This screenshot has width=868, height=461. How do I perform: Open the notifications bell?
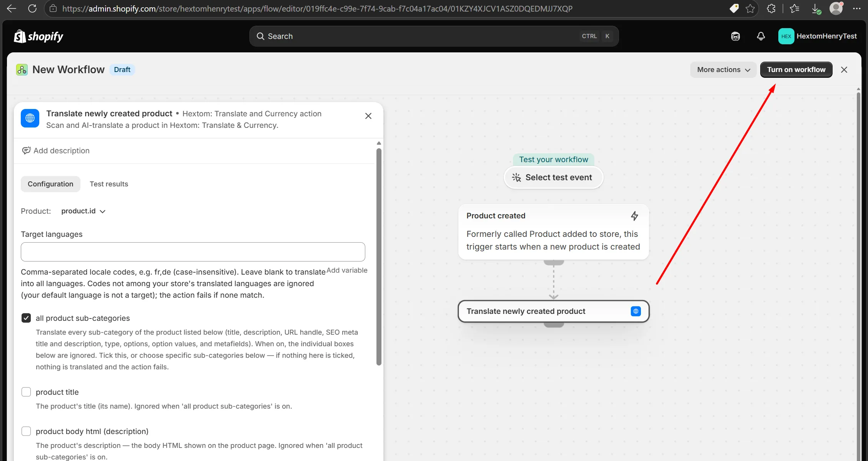(761, 36)
